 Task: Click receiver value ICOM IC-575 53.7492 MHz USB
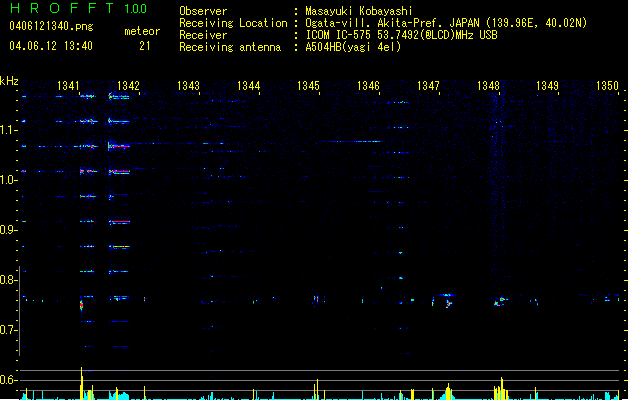tap(401, 35)
